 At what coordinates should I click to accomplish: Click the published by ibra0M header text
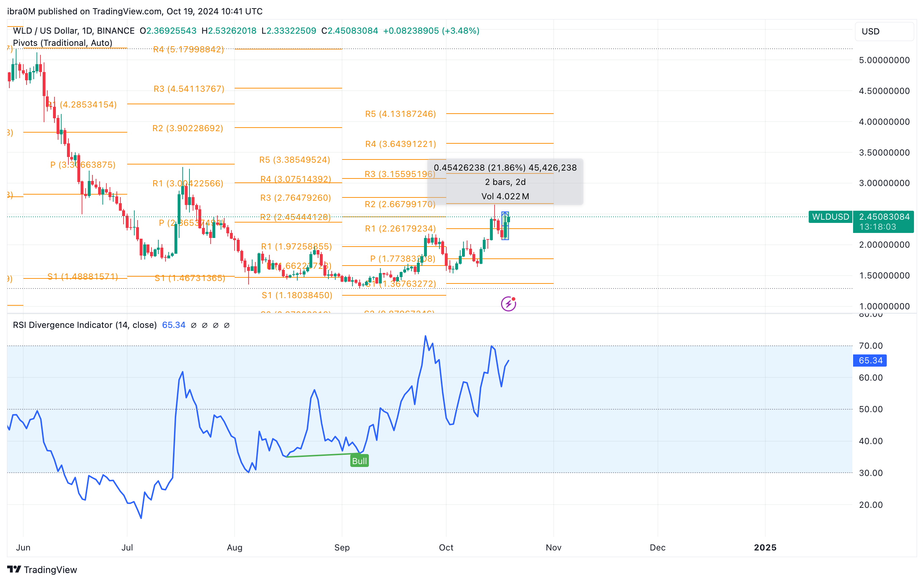[x=135, y=11]
